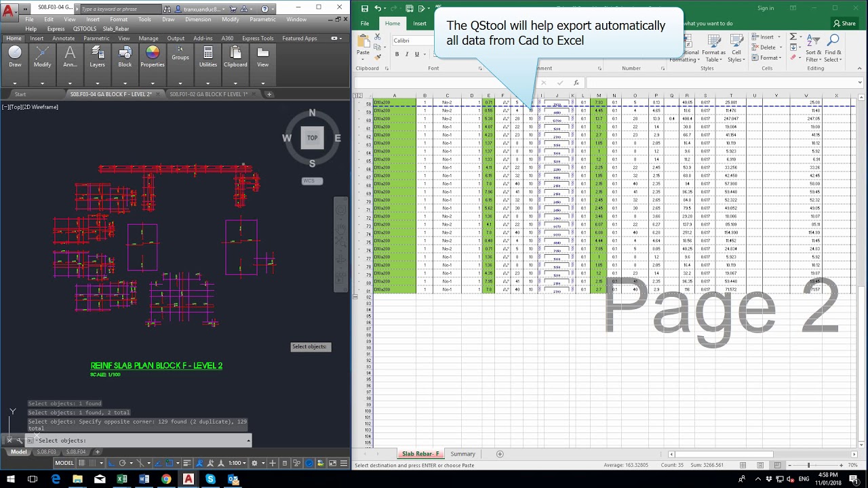Click Clean Screen icon on AutoCAD status bar

332,463
